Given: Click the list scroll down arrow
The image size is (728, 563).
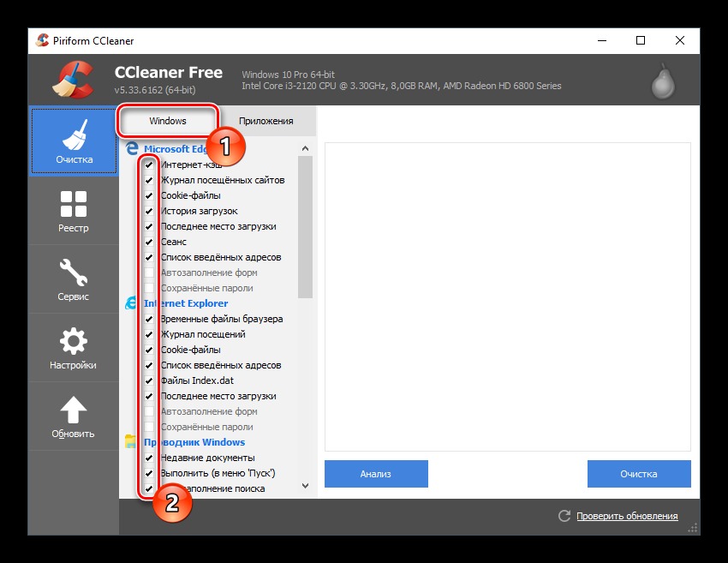Looking at the screenshot, I should coord(305,486).
